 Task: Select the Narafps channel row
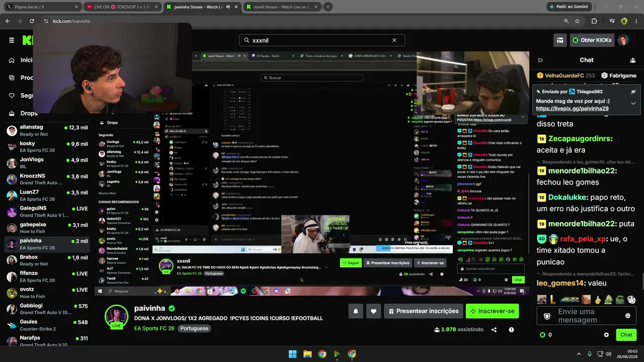[x=47, y=341]
